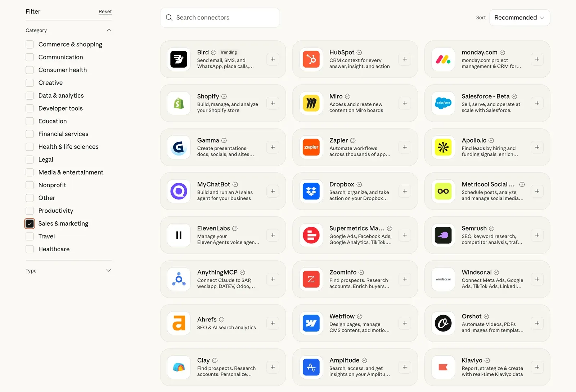Click the Zapier orange logo icon
Screen dimensions: 576x392
click(311, 147)
